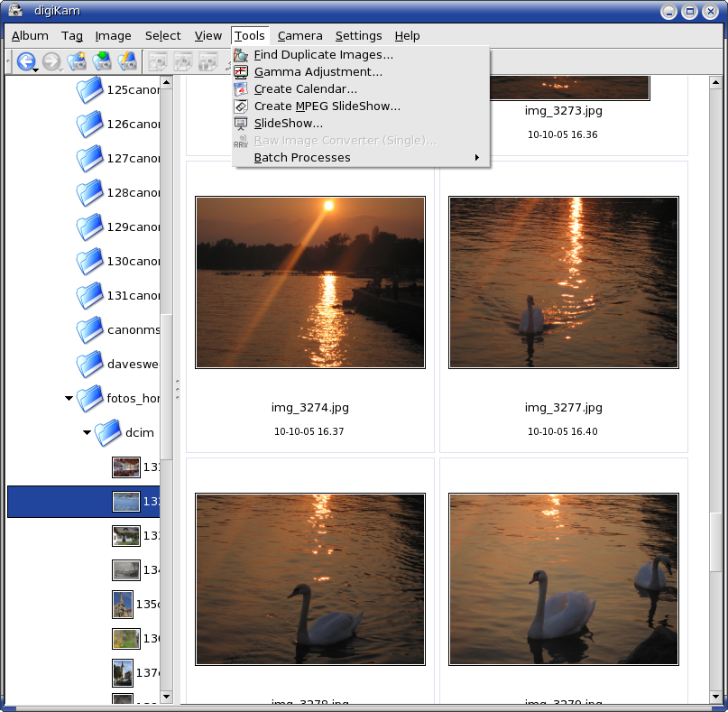Select the album with yellow foliage thumbnail

135,639
